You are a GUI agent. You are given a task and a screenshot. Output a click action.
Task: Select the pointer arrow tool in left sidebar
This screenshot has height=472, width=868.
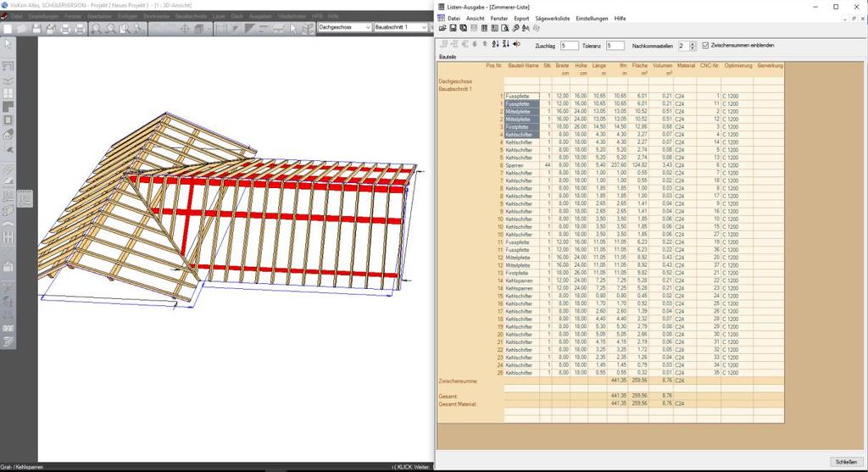tap(8, 44)
